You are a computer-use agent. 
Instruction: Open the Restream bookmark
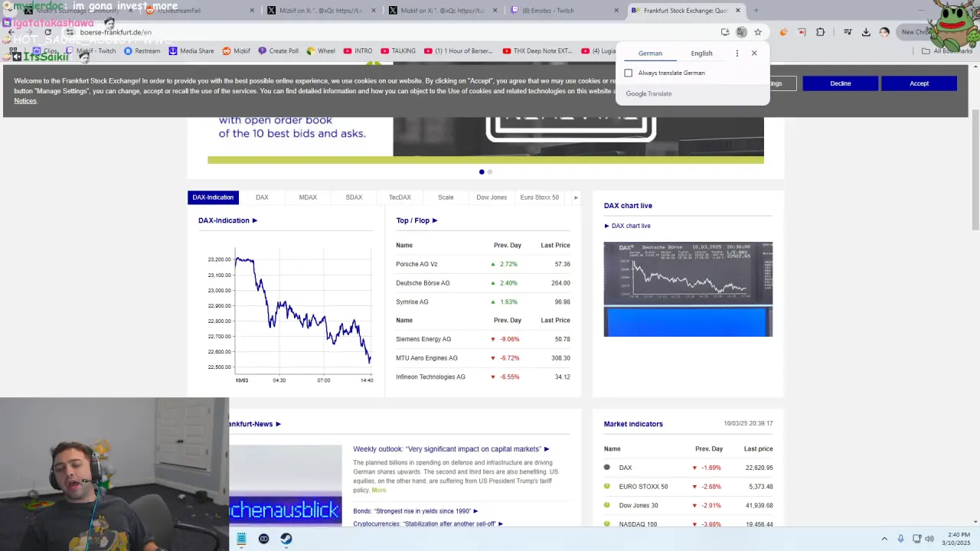tap(142, 51)
